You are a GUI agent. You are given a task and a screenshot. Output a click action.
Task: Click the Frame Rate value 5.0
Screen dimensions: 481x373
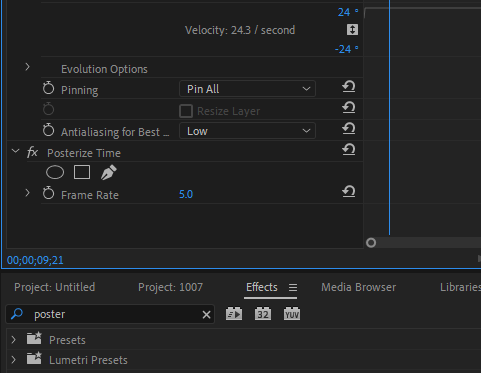tap(186, 194)
